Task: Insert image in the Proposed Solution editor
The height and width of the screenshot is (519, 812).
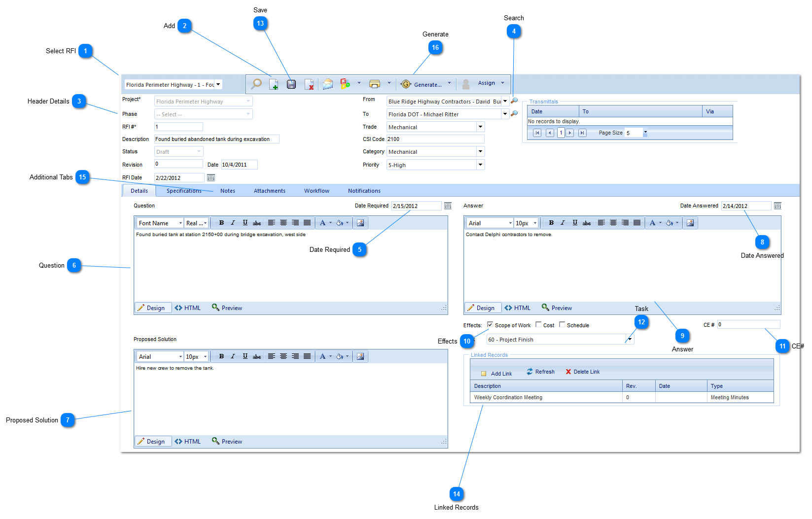Action: click(360, 356)
